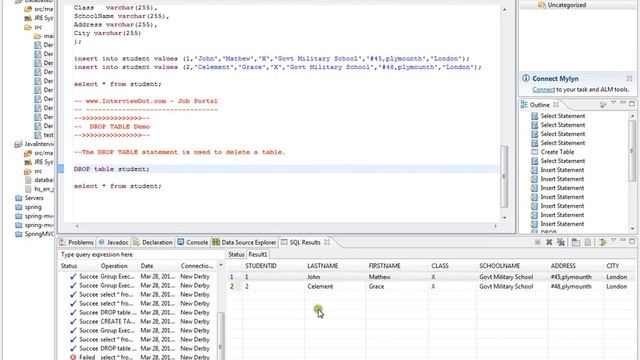The image size is (640, 360).
Task: Click the Connectio... column header
Action: tap(197, 266)
